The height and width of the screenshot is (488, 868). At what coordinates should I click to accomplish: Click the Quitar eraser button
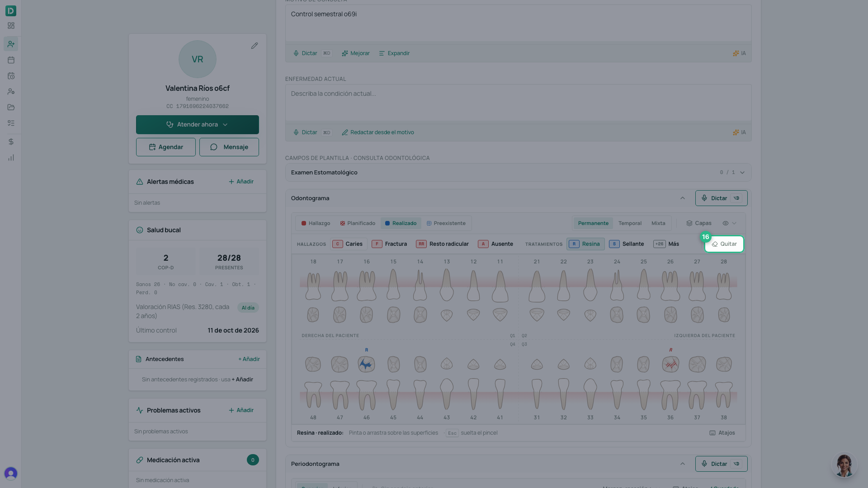724,244
